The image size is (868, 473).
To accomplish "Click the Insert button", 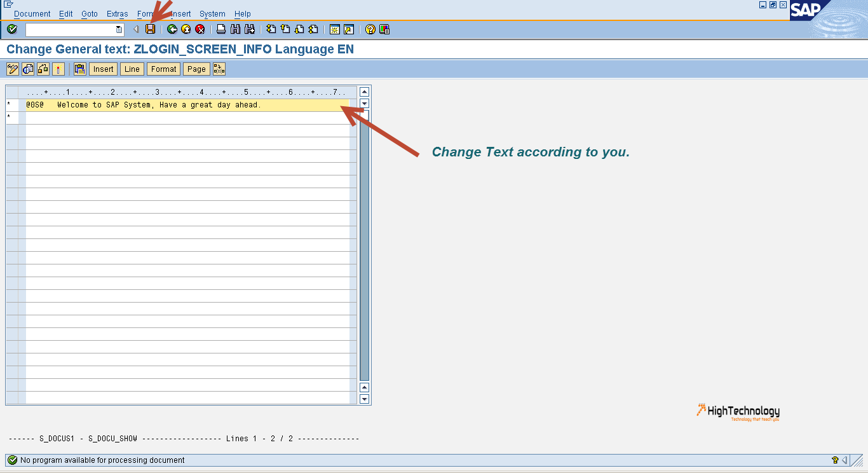I will point(104,69).
